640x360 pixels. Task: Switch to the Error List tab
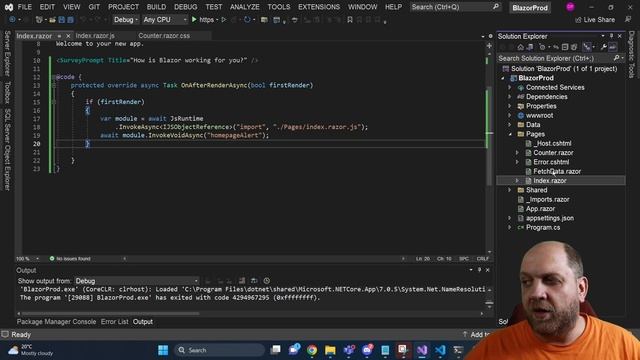[114, 322]
